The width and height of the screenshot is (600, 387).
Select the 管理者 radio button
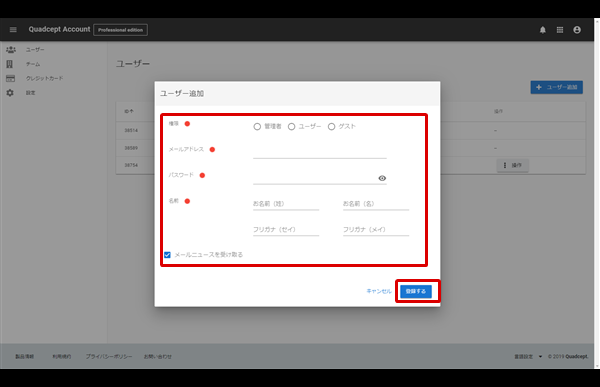pyautogui.click(x=257, y=127)
